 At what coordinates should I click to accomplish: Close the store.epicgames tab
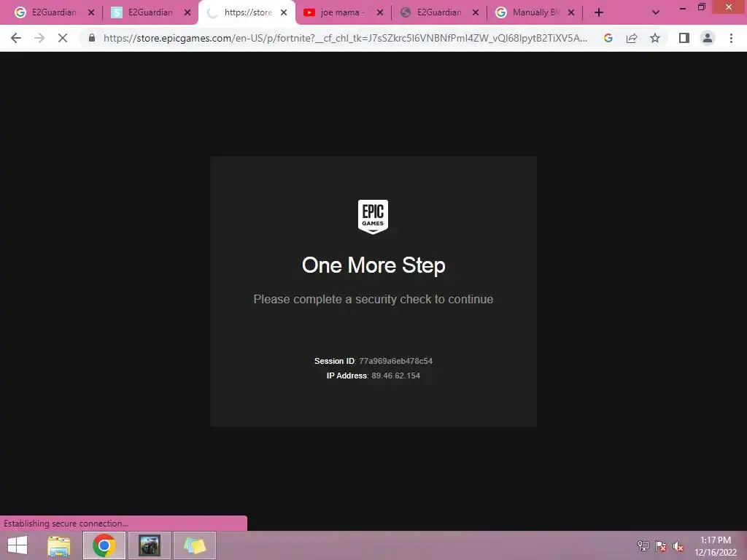[284, 13]
